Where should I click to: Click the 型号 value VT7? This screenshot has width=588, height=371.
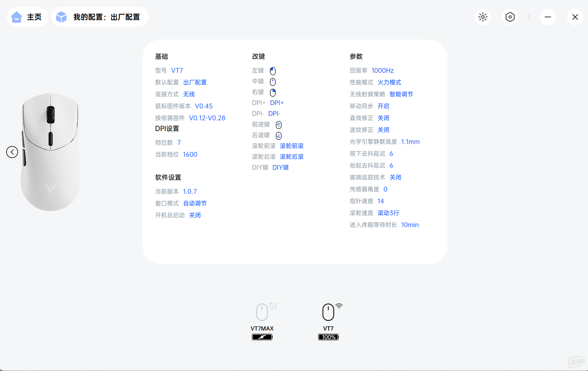177,70
